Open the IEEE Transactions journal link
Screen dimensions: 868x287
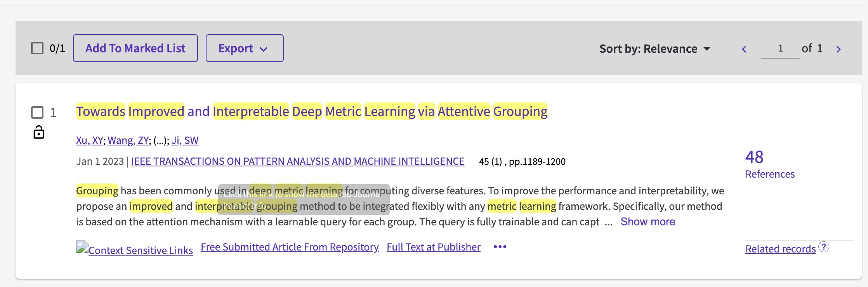click(297, 161)
